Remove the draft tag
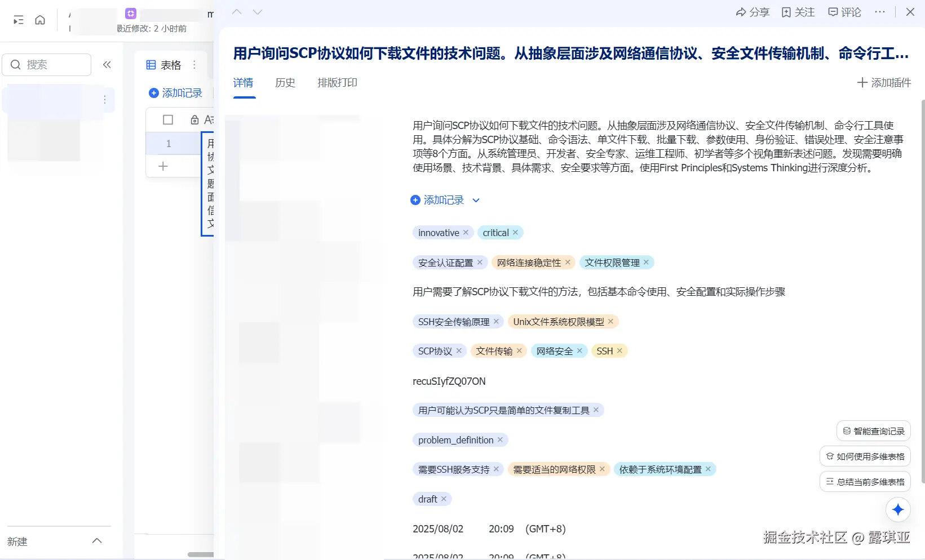The height and width of the screenshot is (560, 925). tap(444, 499)
